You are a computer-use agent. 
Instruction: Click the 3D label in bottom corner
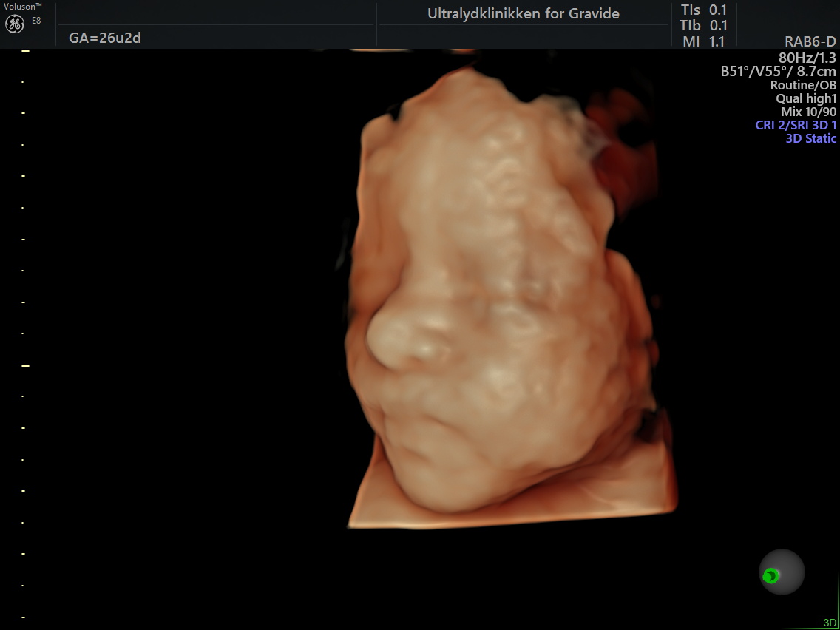pos(830,623)
